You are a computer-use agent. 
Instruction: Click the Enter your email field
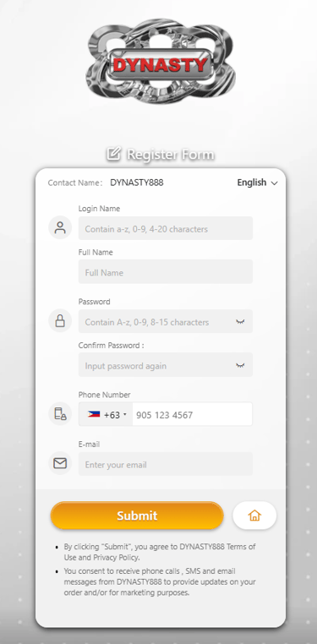pyautogui.click(x=166, y=464)
